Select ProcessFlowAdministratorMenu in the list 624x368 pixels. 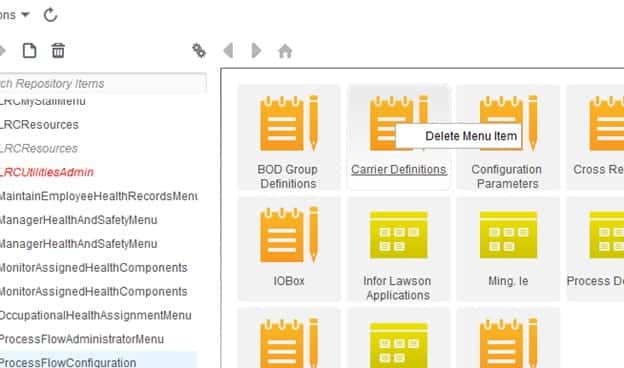click(81, 339)
